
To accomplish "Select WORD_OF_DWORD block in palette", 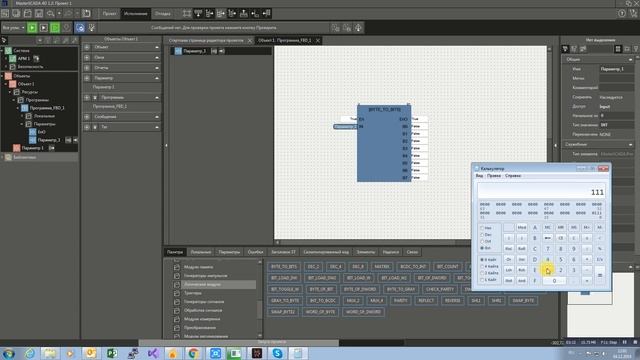I will [363, 312].
